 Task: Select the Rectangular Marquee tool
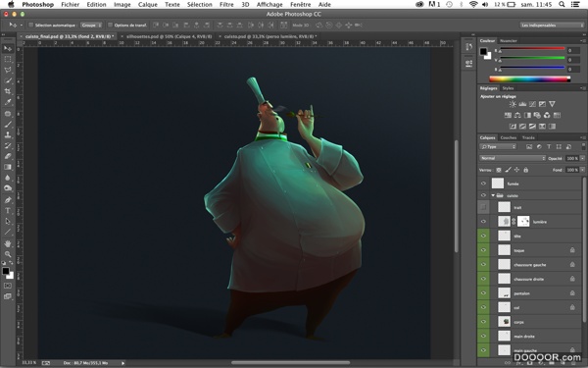pyautogui.click(x=8, y=59)
